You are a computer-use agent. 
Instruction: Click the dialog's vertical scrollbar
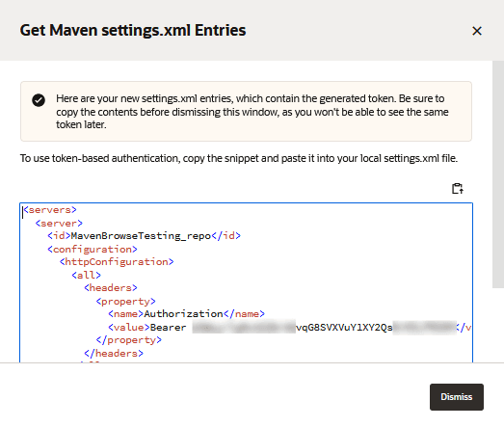(x=498, y=174)
